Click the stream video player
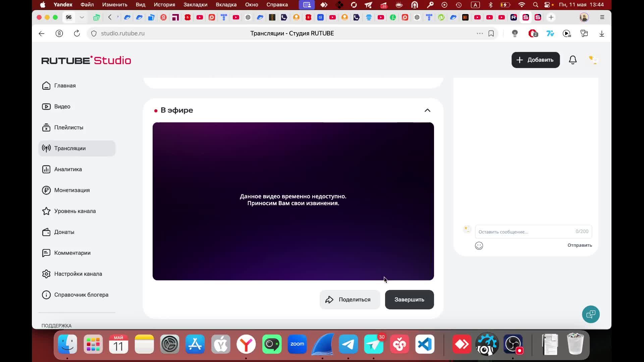This screenshot has height=362, width=644. 293,201
